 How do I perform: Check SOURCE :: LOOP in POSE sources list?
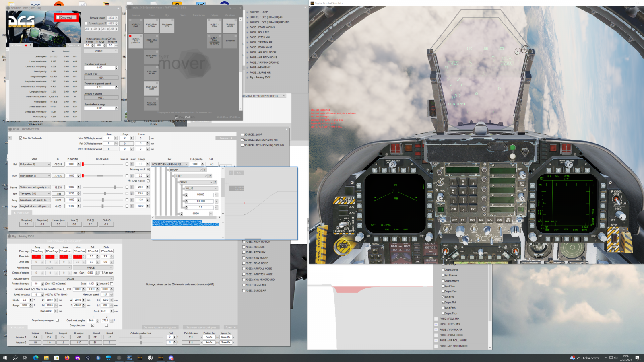pos(242,134)
